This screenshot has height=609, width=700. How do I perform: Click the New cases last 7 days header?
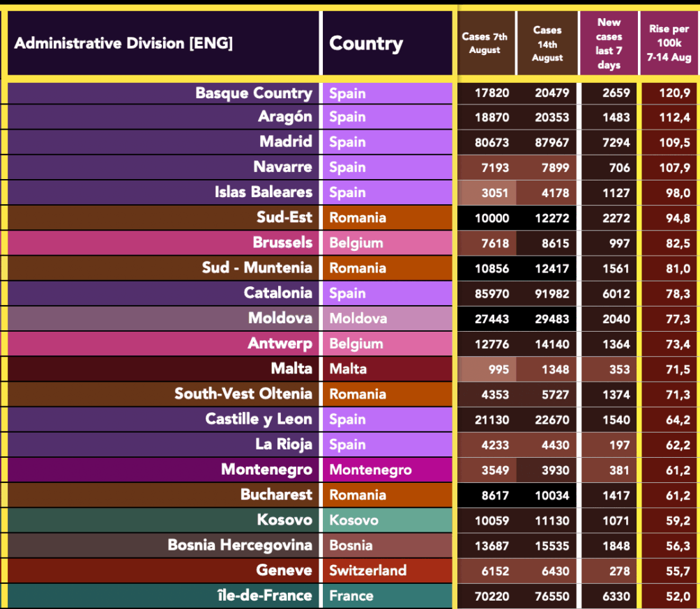(609, 43)
